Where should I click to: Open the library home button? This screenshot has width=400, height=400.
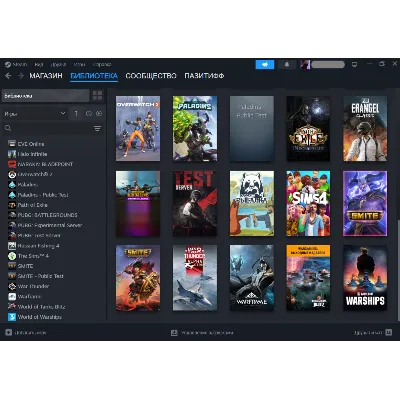click(46, 96)
